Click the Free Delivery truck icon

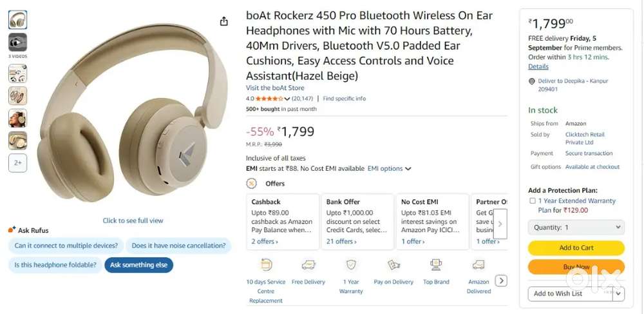pyautogui.click(x=308, y=264)
